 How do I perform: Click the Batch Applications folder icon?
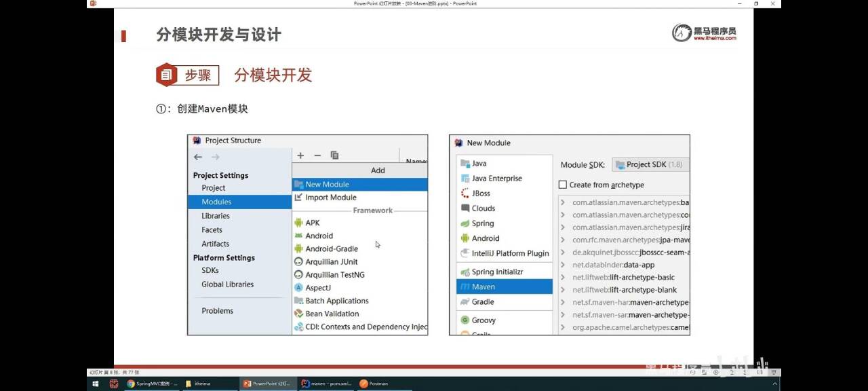coord(298,301)
